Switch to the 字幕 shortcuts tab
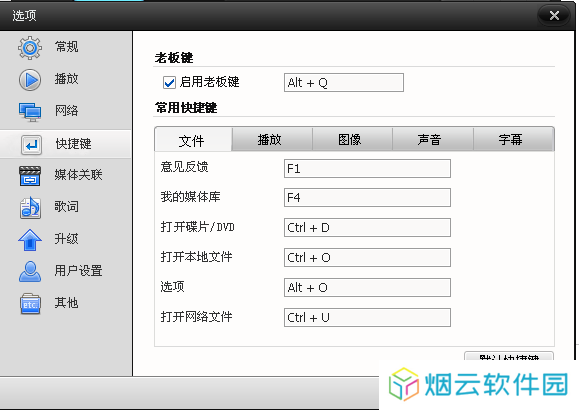This screenshot has width=579, height=410. (x=514, y=139)
